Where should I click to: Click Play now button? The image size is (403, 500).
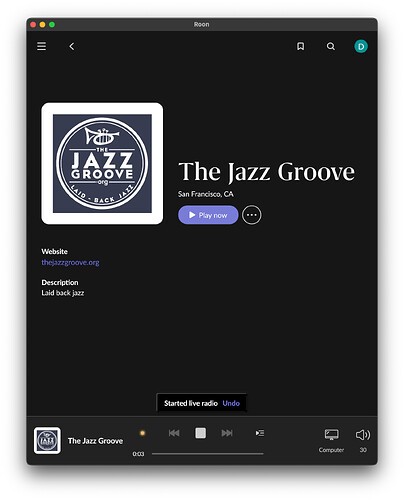[208, 215]
